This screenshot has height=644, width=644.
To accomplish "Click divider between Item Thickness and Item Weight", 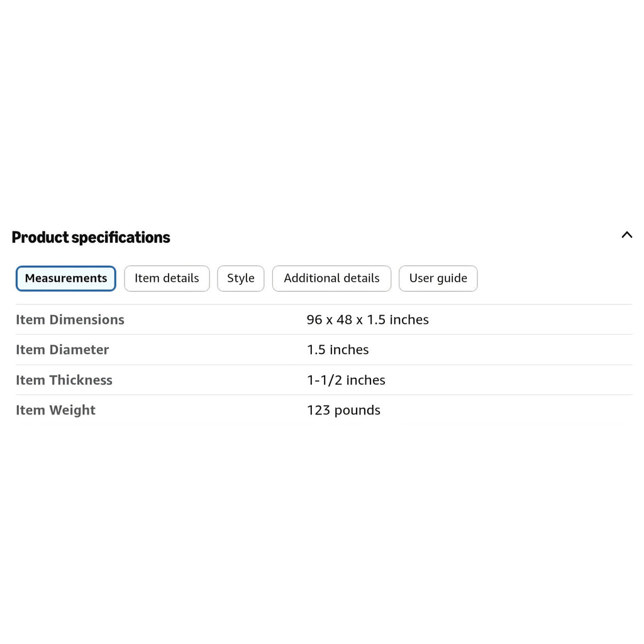I will [324, 395].
